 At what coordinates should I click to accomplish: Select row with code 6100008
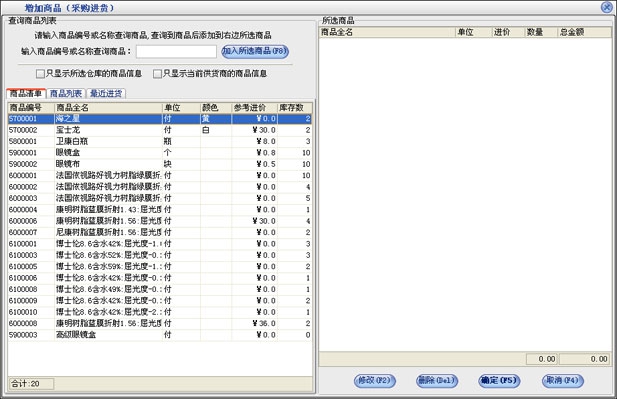(x=160, y=290)
